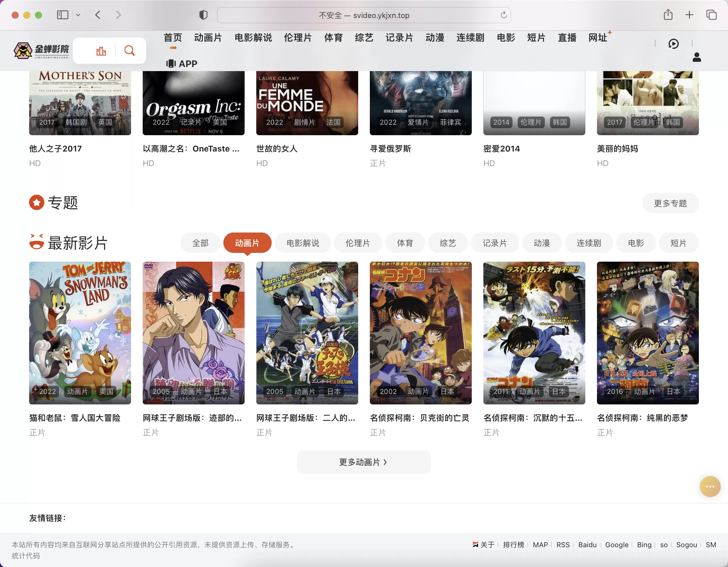
Task: Go forward with Safari's forward arrow
Action: coord(118,15)
